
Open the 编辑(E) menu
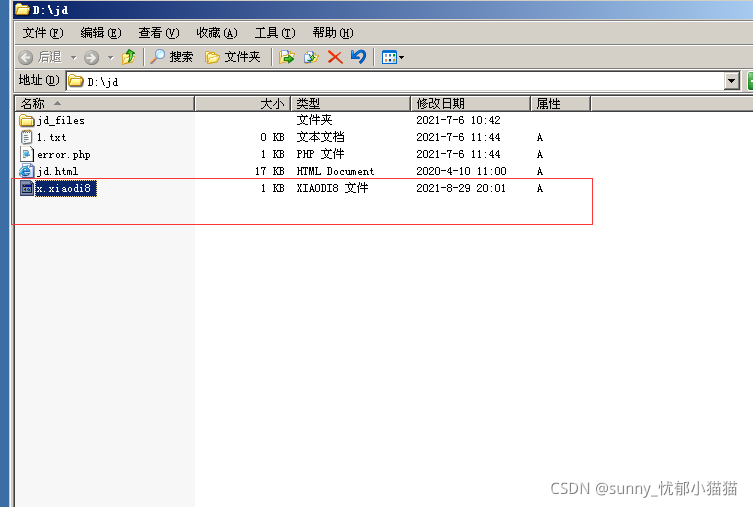[101, 33]
